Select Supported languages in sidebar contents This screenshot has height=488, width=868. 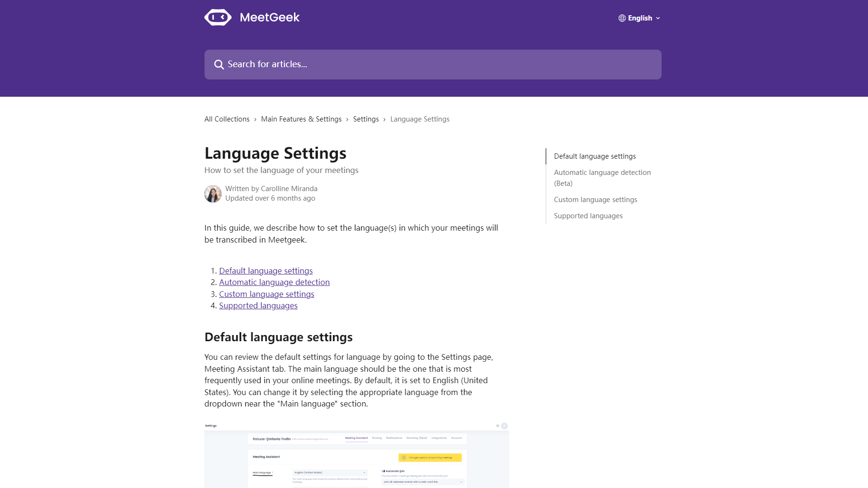pyautogui.click(x=588, y=216)
